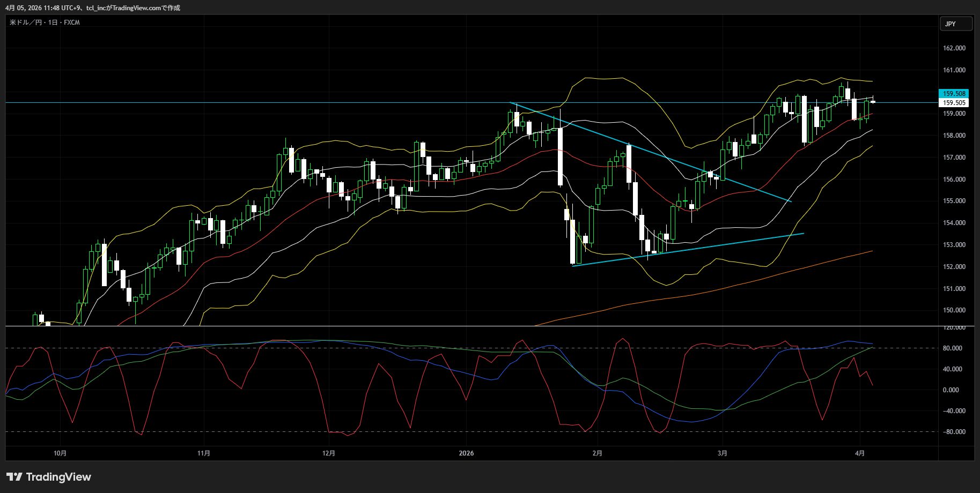Click the TradingView logo in the footer

[x=49, y=477]
